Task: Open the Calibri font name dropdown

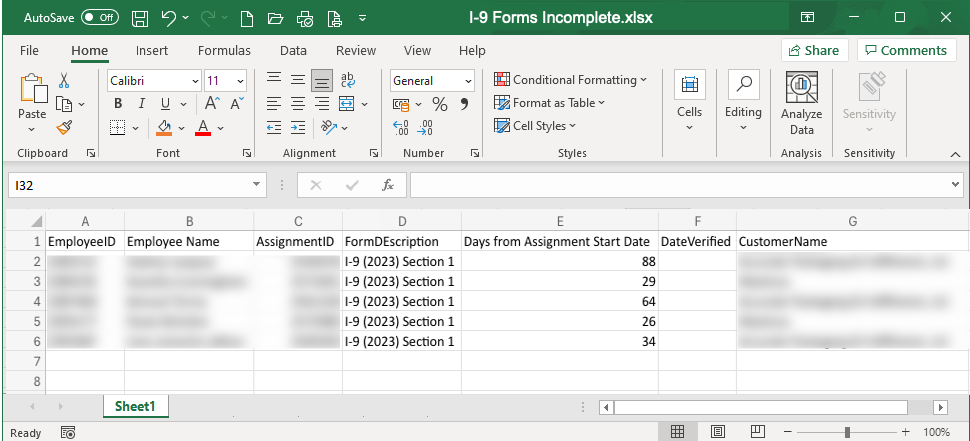Action: pyautogui.click(x=195, y=81)
